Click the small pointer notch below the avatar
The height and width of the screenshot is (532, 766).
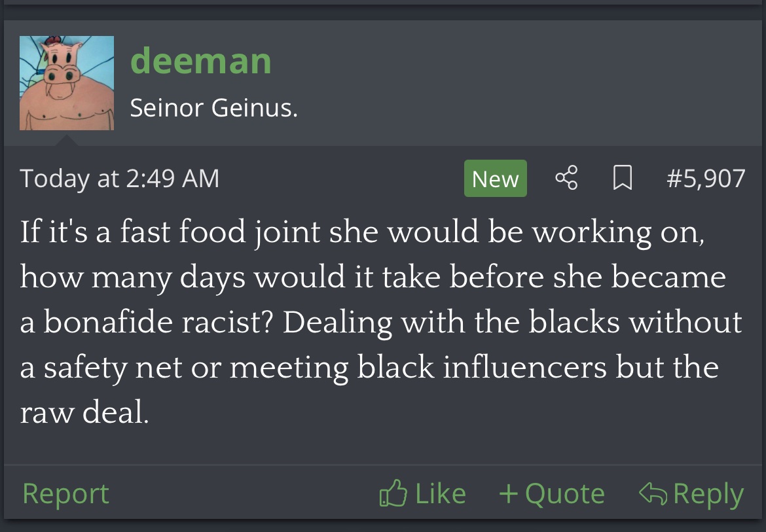[x=67, y=139]
